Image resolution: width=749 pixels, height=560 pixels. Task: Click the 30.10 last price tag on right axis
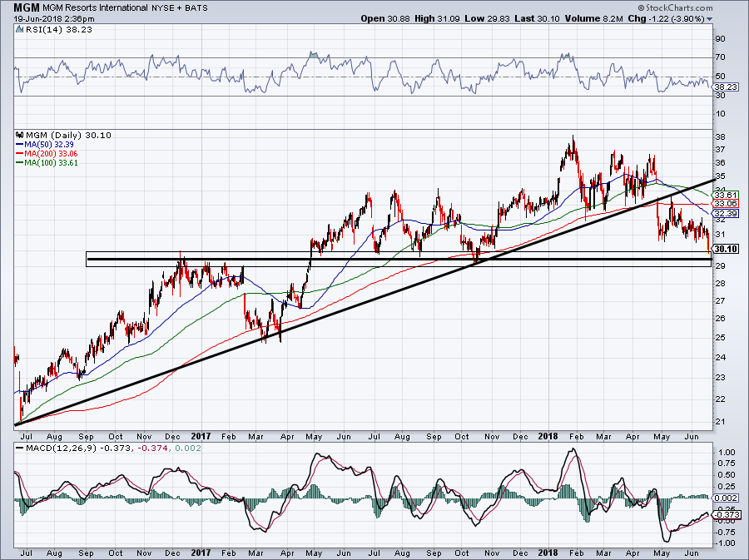[726, 249]
